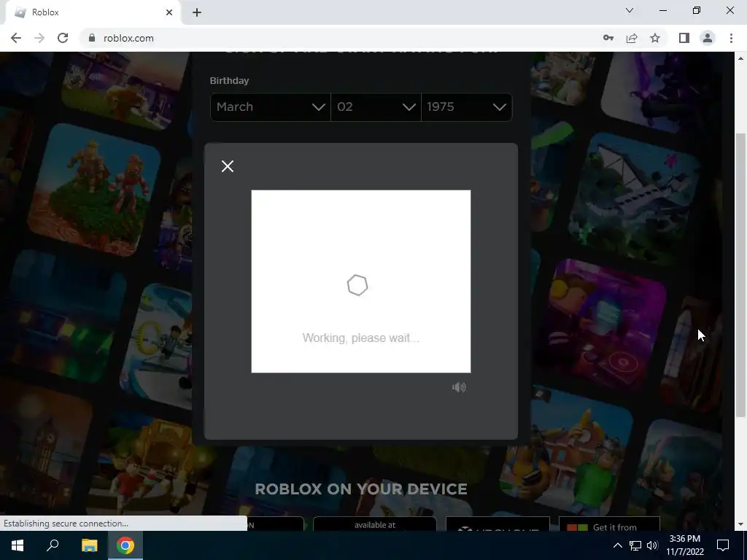Image resolution: width=747 pixels, height=560 pixels.
Task: Open the notification center icon
Action: click(723, 545)
